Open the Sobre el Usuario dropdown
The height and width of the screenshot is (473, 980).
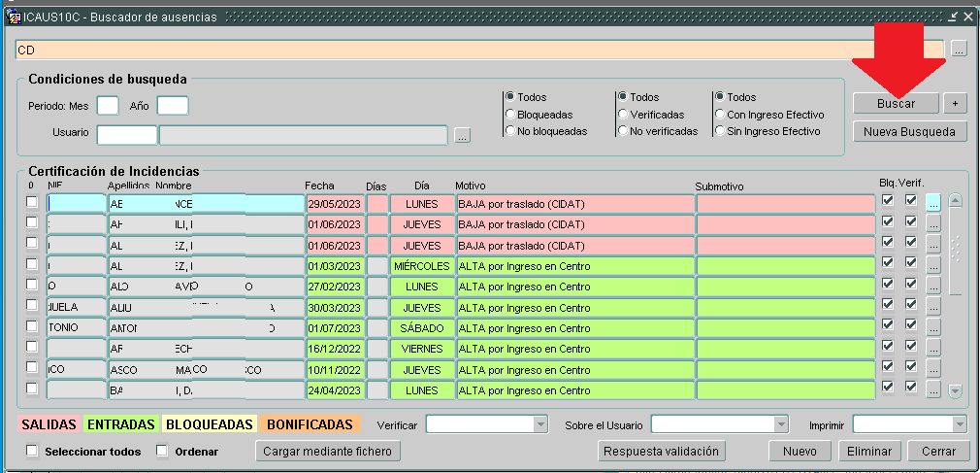(778, 424)
